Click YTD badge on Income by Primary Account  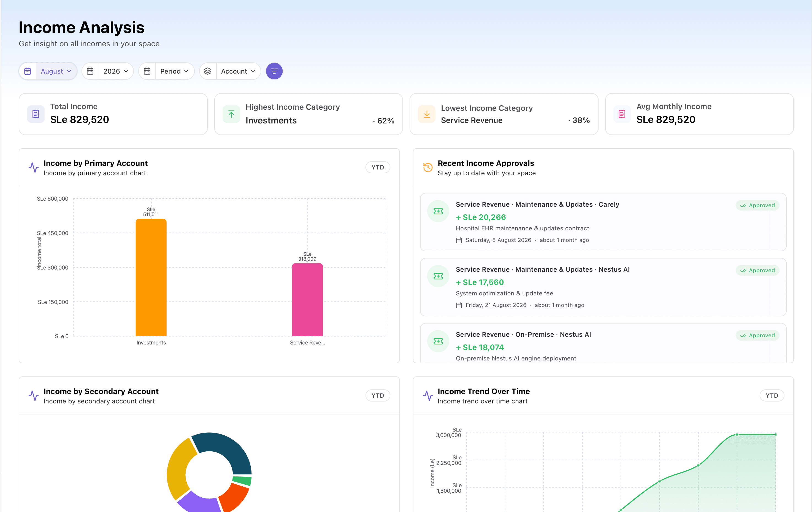378,167
